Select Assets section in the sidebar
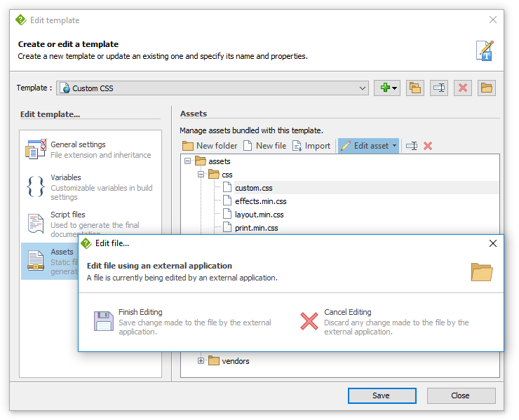 (50, 261)
